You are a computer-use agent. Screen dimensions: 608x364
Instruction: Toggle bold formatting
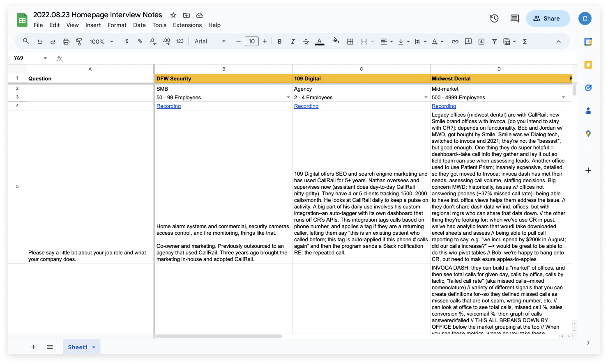coord(280,41)
